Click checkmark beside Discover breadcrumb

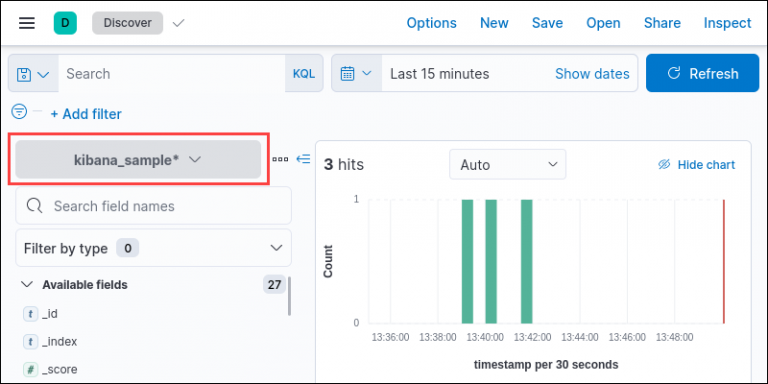(179, 23)
